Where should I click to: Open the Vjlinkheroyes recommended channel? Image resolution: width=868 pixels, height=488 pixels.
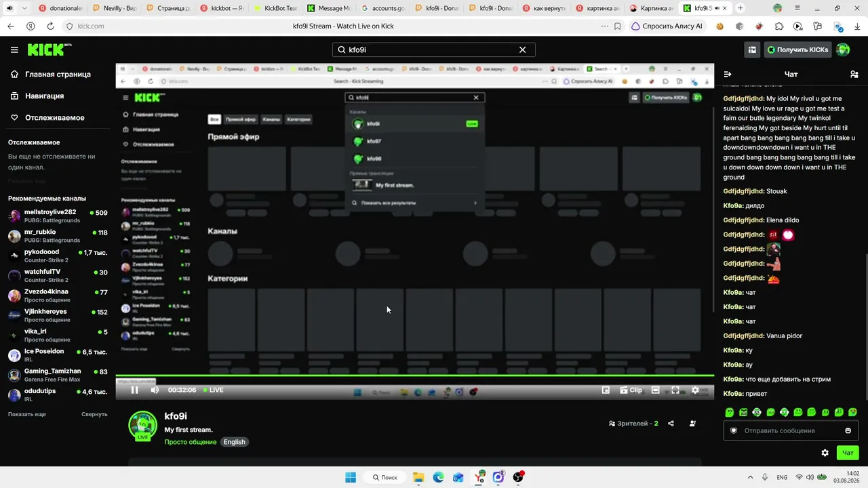pyautogui.click(x=58, y=315)
